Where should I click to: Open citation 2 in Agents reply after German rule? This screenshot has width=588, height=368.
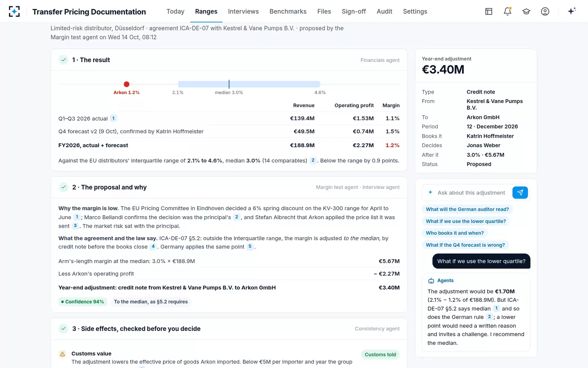[489, 317]
